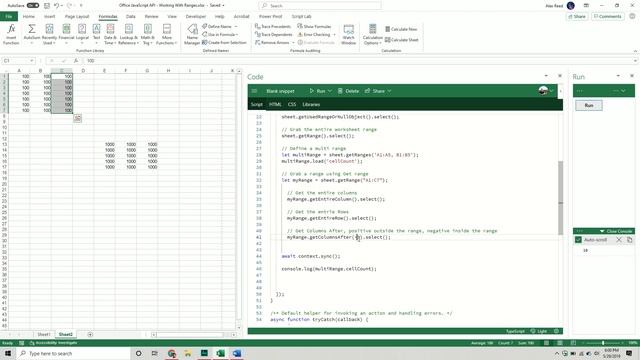Click the formula bar containing 100
Screen dimensions: 640x360
pyautogui.click(x=359, y=61)
